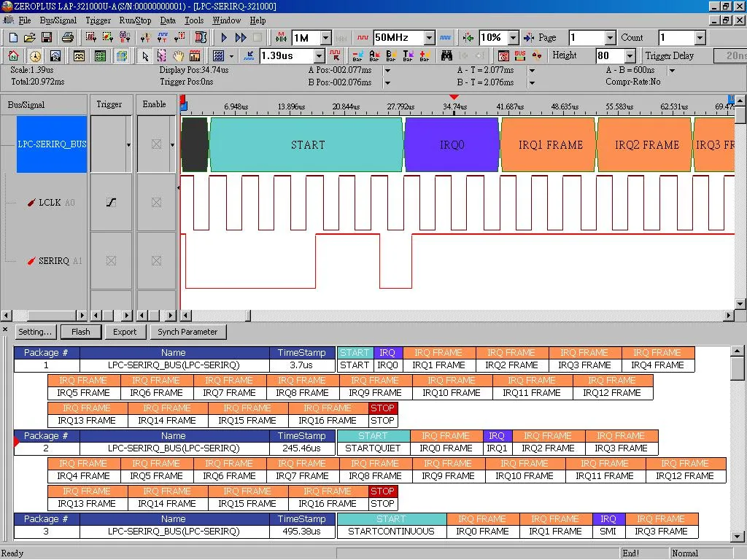Viewport: 747px width, 560px height.
Task: Open the A - T dropdown arrow
Action: tap(532, 71)
